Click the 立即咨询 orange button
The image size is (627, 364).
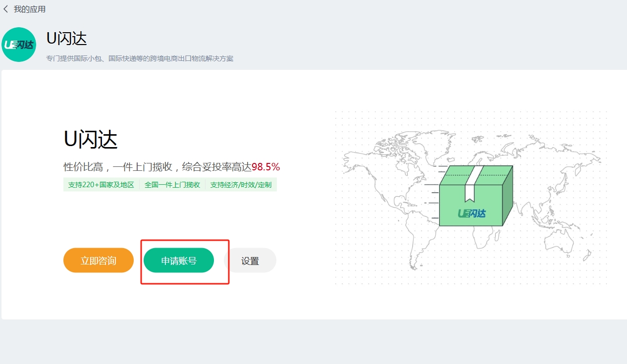(99, 260)
